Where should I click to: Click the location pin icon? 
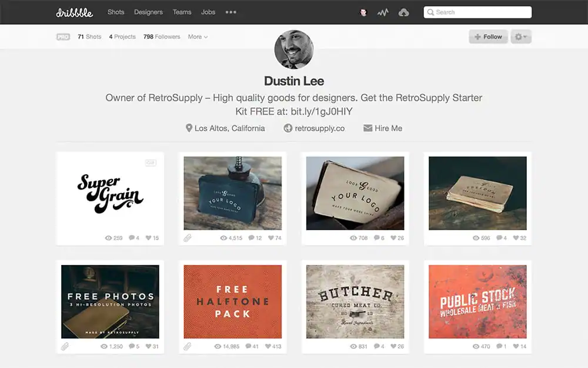(x=189, y=128)
